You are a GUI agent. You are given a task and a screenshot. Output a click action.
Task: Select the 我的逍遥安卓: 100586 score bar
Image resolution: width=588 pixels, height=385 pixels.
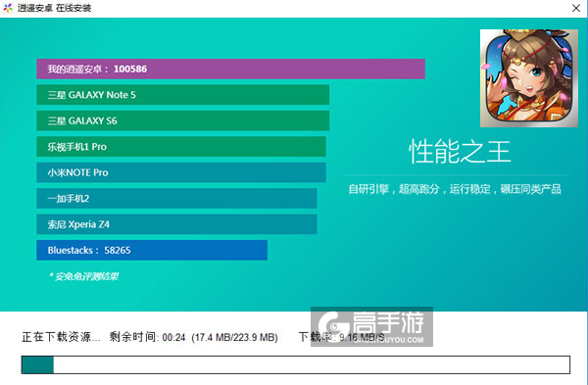point(230,69)
